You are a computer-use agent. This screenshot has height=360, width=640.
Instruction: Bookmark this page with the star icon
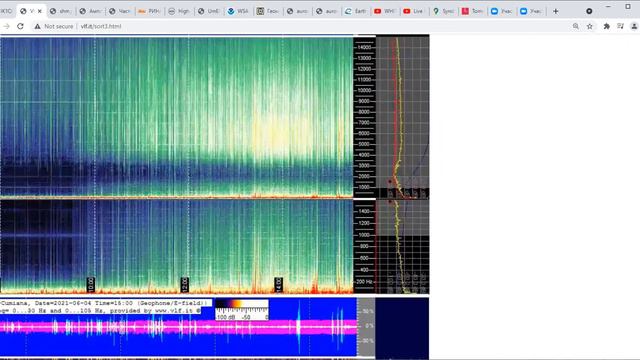click(x=590, y=26)
